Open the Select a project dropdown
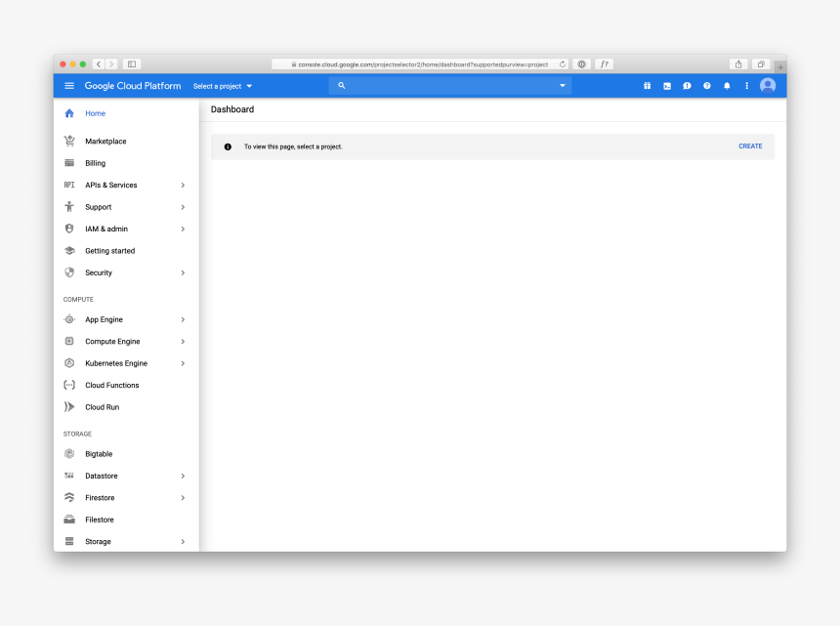This screenshot has height=626, width=840. coord(223,86)
